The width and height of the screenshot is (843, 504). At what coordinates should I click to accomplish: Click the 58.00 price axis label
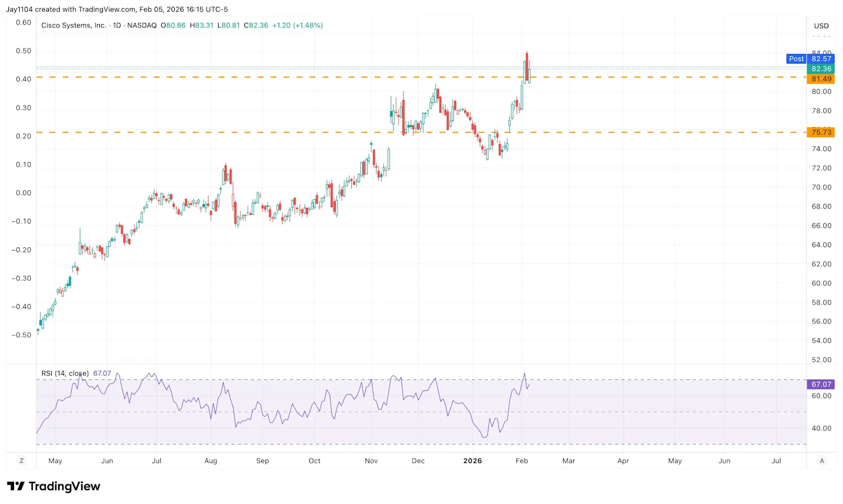click(822, 302)
